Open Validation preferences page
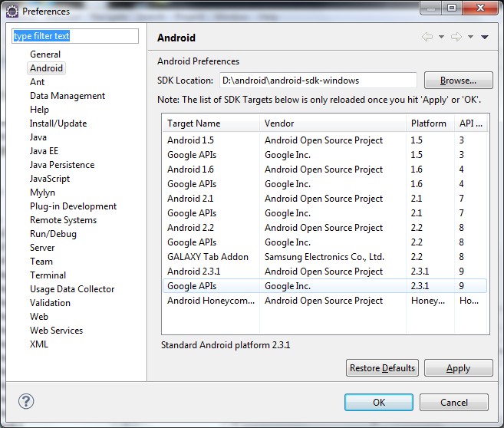504x428 pixels. pyautogui.click(x=50, y=303)
